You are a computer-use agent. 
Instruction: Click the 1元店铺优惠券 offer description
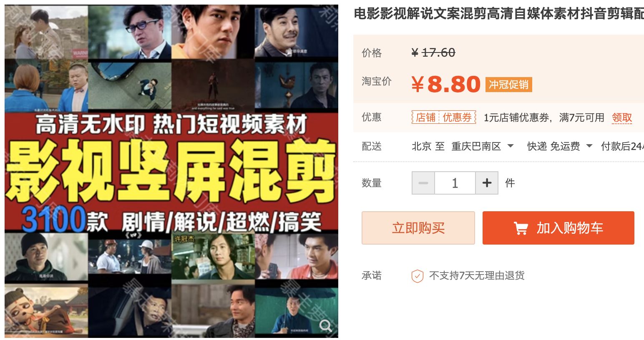click(x=544, y=118)
